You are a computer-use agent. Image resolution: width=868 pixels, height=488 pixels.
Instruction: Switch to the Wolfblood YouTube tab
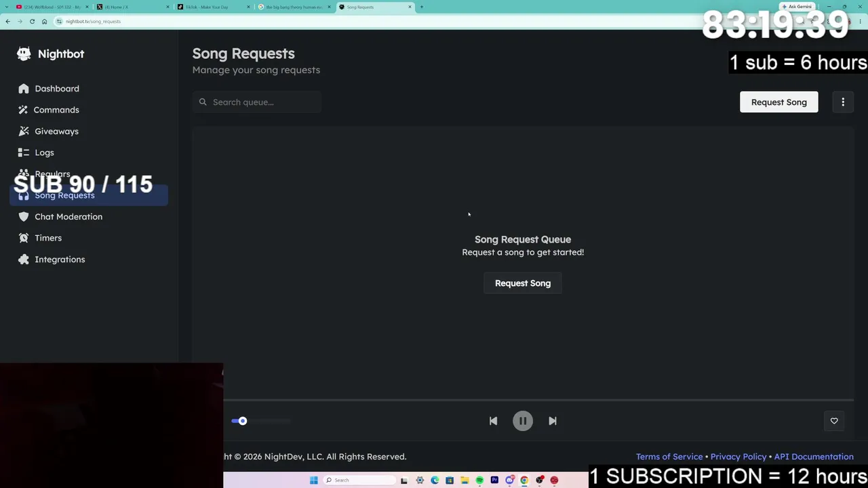(52, 7)
